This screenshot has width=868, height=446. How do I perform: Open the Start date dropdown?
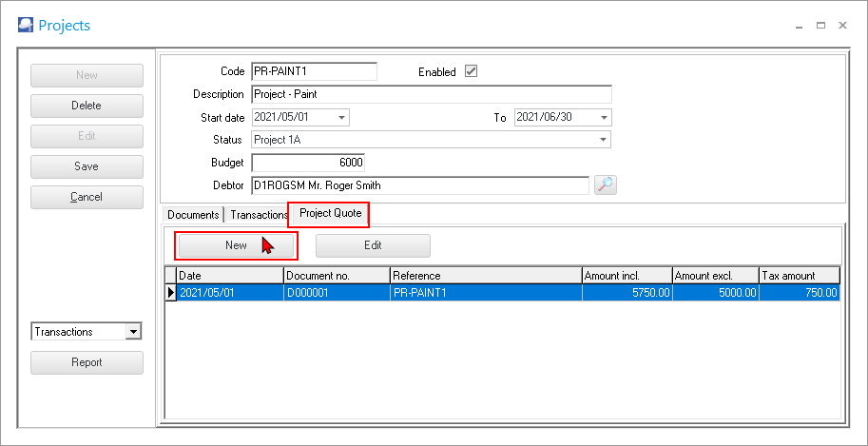[x=342, y=117]
